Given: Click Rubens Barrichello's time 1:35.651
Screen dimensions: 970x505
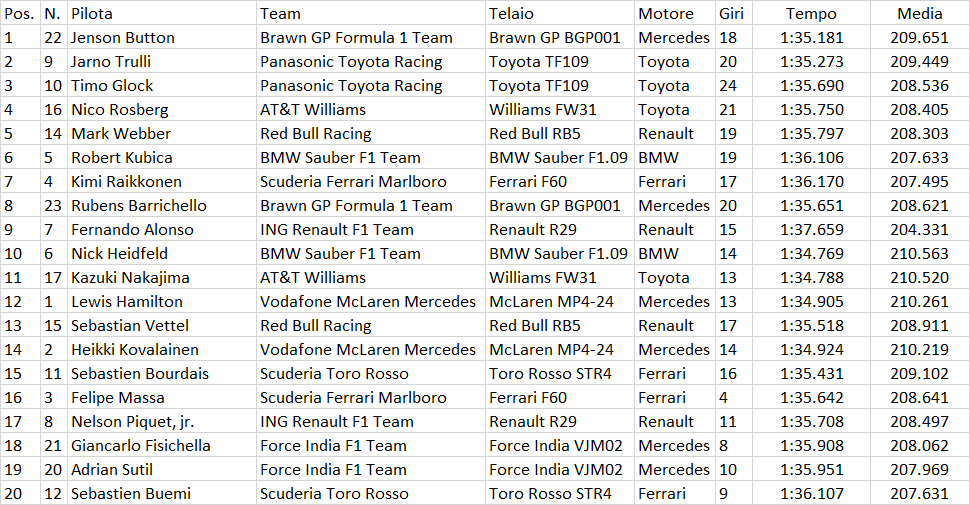Looking at the screenshot, I should coord(811,205).
